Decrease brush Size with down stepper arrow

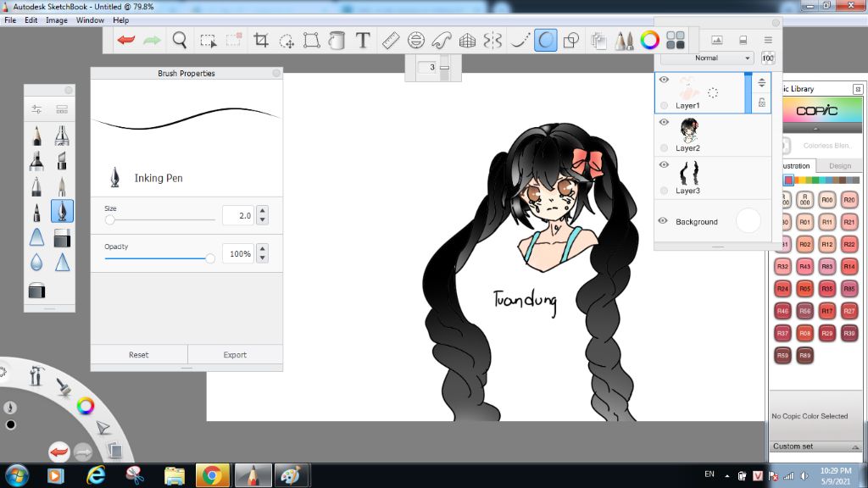tap(263, 219)
